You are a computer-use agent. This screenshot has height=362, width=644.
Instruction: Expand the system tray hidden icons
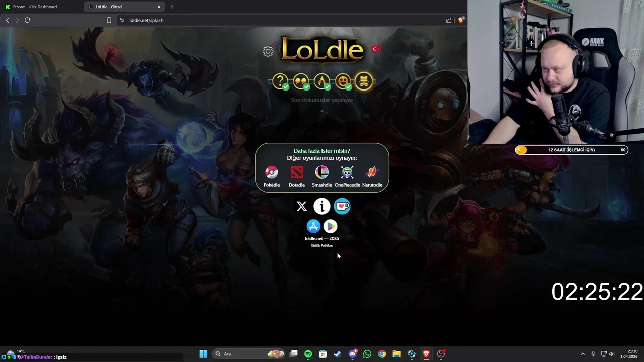click(583, 354)
